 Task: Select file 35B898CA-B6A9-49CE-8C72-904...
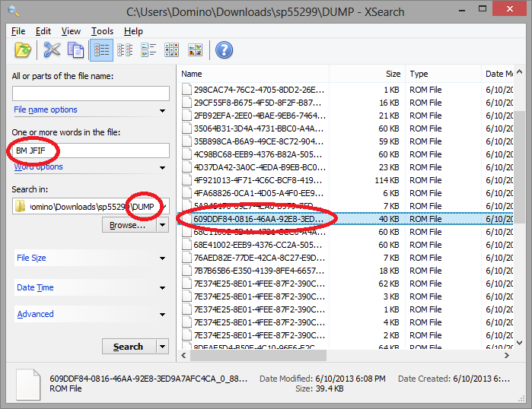coord(259,141)
